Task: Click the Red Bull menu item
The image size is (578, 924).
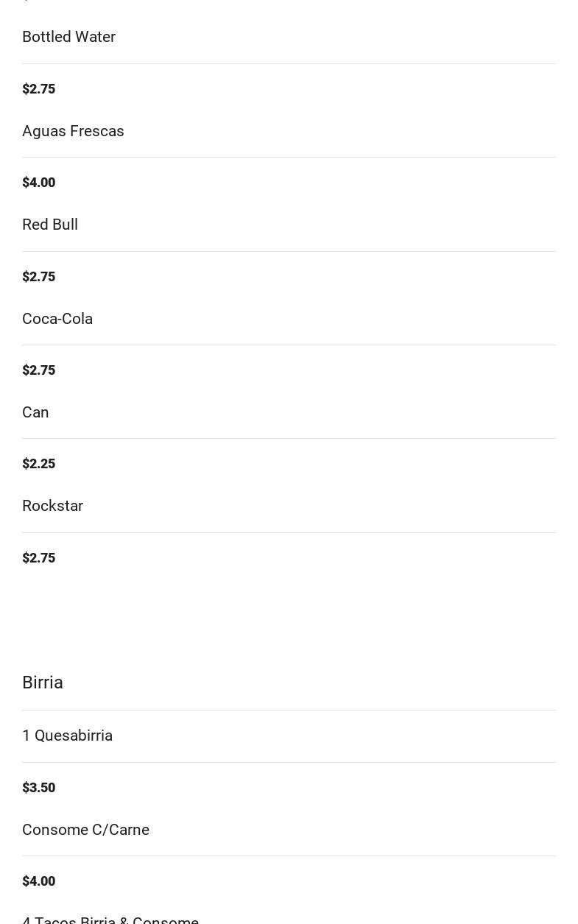Action: click(x=50, y=225)
